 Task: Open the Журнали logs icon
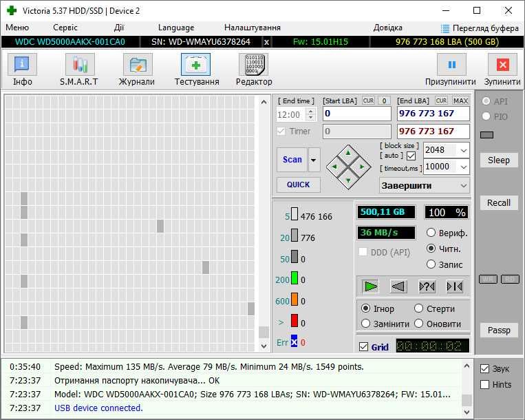point(138,64)
